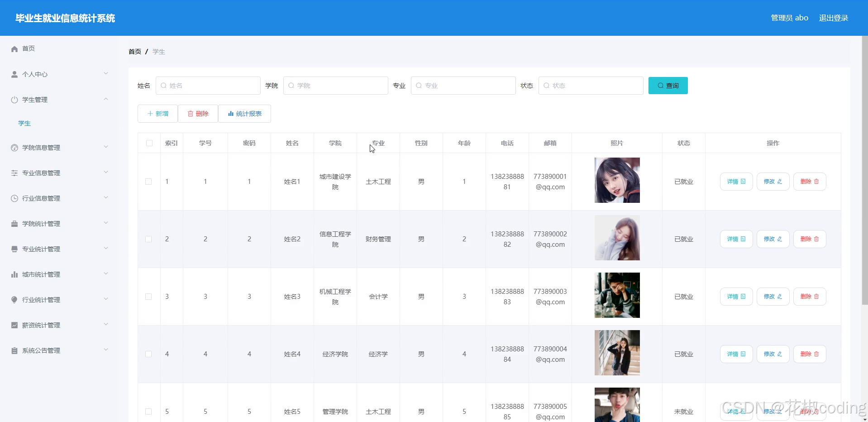The image size is (868, 422).
Task: Click the 城市统计管理 bar chart icon
Action: pos(14,274)
